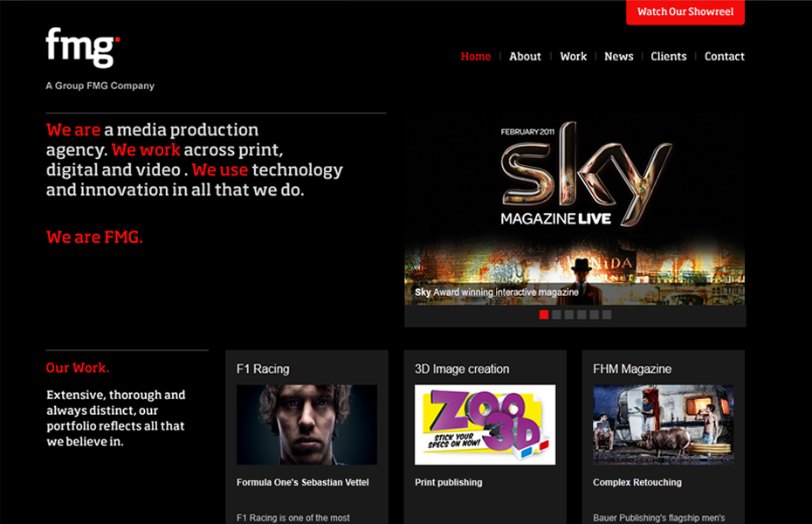Click the Zoo 3D thumbnail image
This screenshot has width=812, height=524.
(x=485, y=424)
